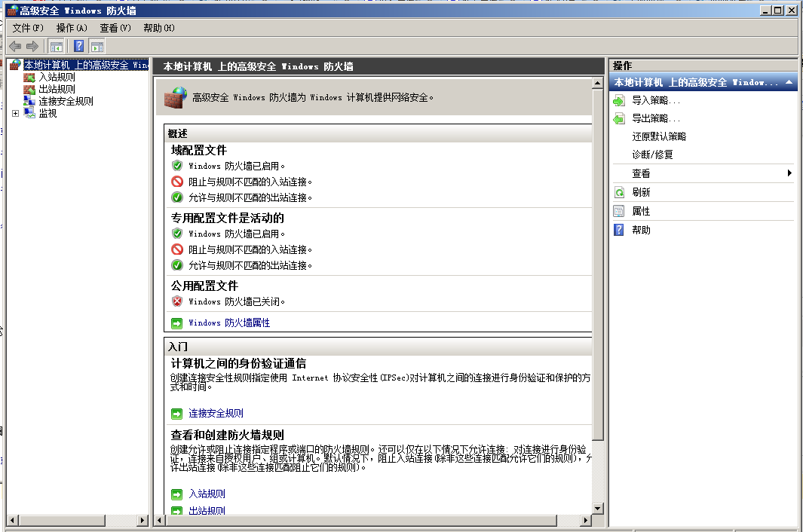Click the question-mark icon beside 帮助

click(619, 230)
